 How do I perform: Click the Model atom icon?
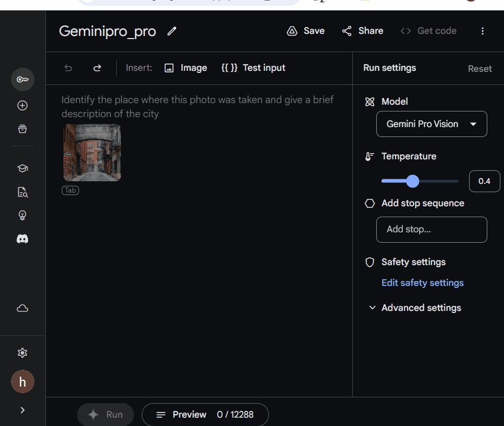tap(370, 102)
